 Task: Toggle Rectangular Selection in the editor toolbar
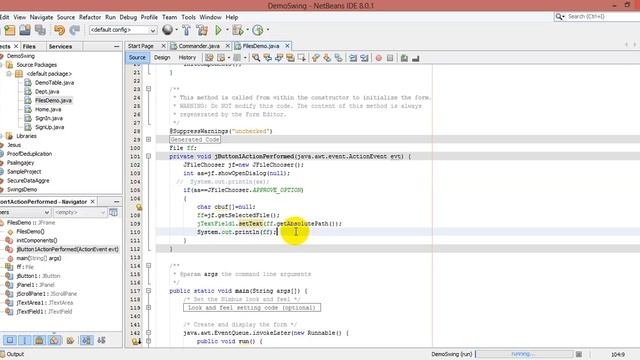coord(302,58)
